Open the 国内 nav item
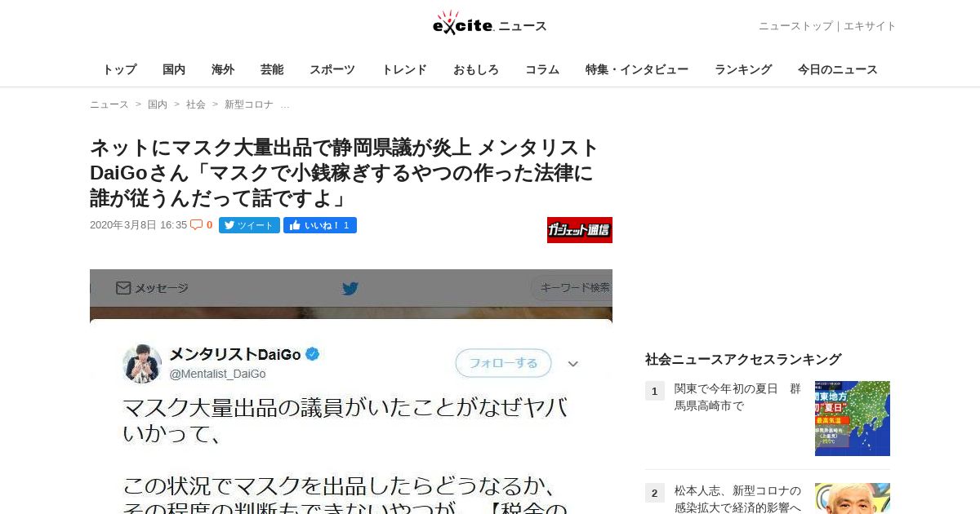The image size is (980, 514). pyautogui.click(x=174, y=69)
